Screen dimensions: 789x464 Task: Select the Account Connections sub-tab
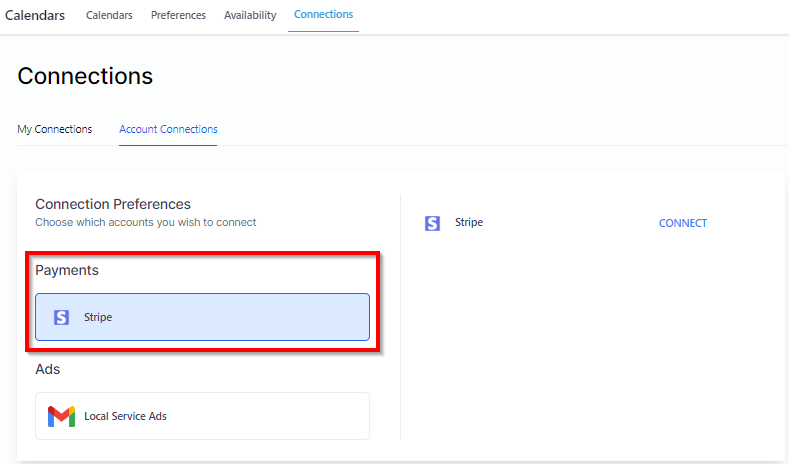coord(168,129)
